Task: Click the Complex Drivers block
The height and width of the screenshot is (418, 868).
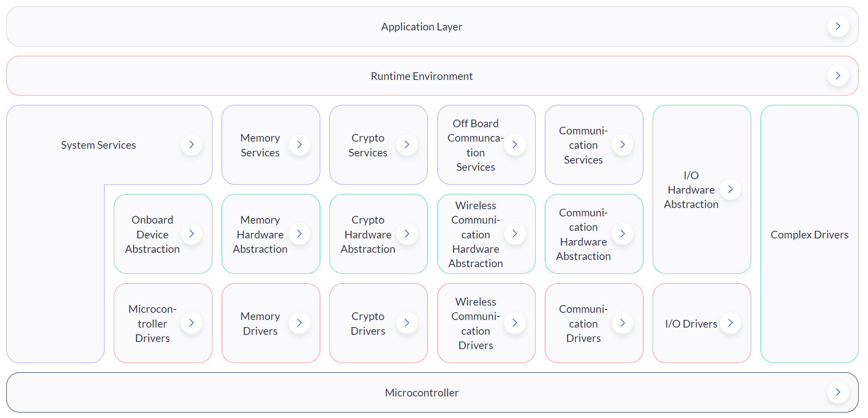Action: pos(809,234)
